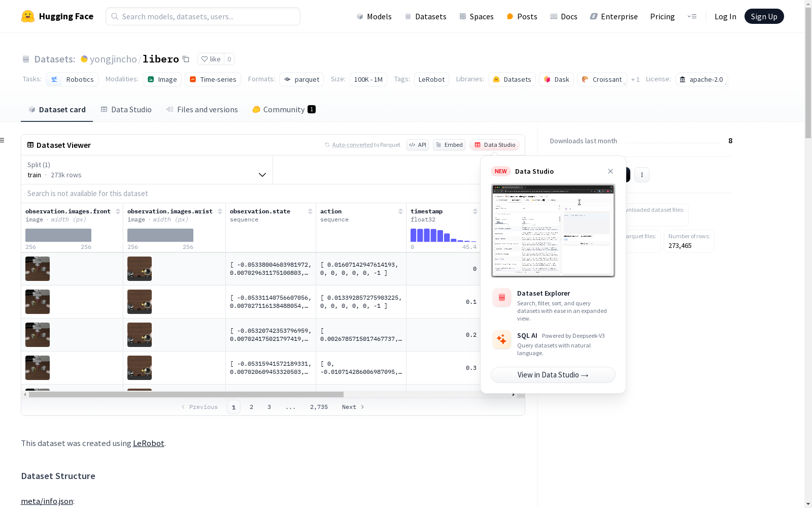
Task: Open the yongjincho user link
Action: click(113, 59)
